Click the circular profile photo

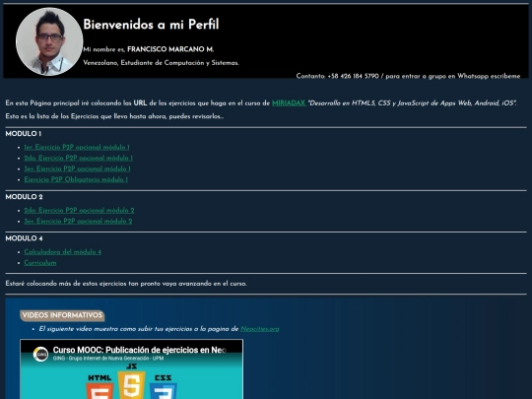pyautogui.click(x=49, y=41)
